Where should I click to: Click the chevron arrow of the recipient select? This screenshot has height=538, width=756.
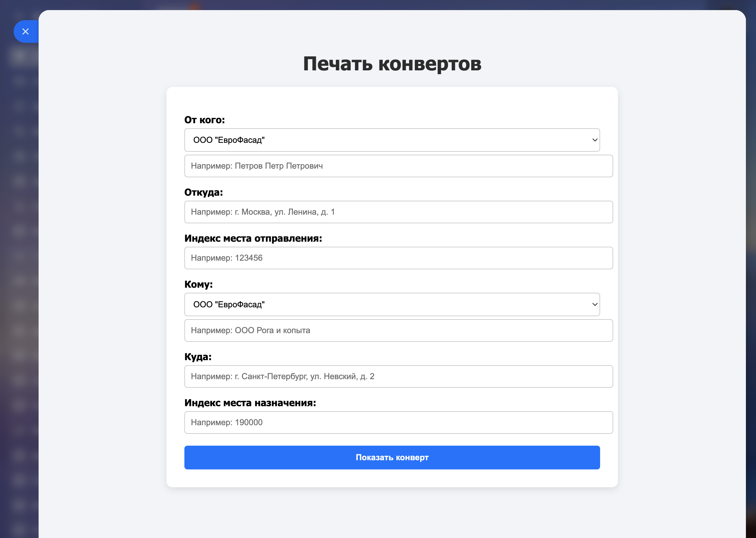click(595, 304)
